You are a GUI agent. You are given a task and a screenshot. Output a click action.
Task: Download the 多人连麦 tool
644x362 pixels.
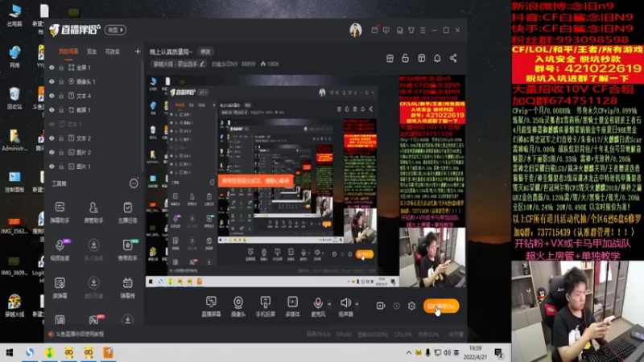[x=93, y=249]
